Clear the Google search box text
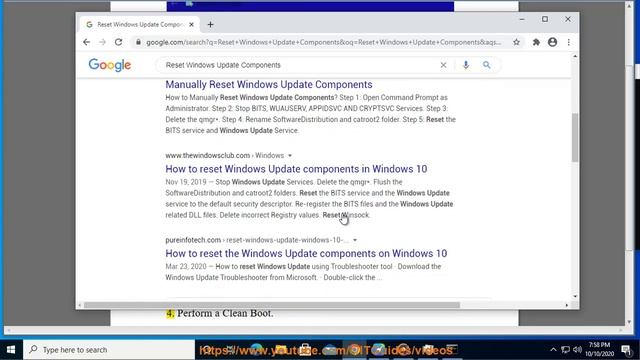640x360 pixels. tap(443, 65)
